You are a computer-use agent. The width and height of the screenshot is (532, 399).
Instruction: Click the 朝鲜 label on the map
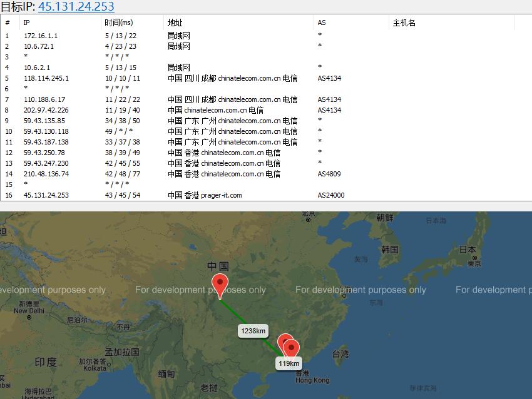[385, 217]
